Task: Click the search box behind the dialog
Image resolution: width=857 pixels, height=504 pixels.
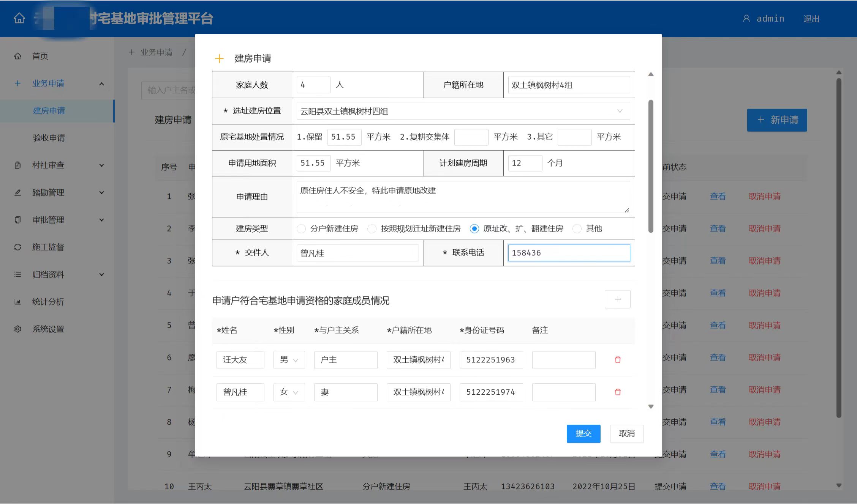Action: [x=168, y=90]
